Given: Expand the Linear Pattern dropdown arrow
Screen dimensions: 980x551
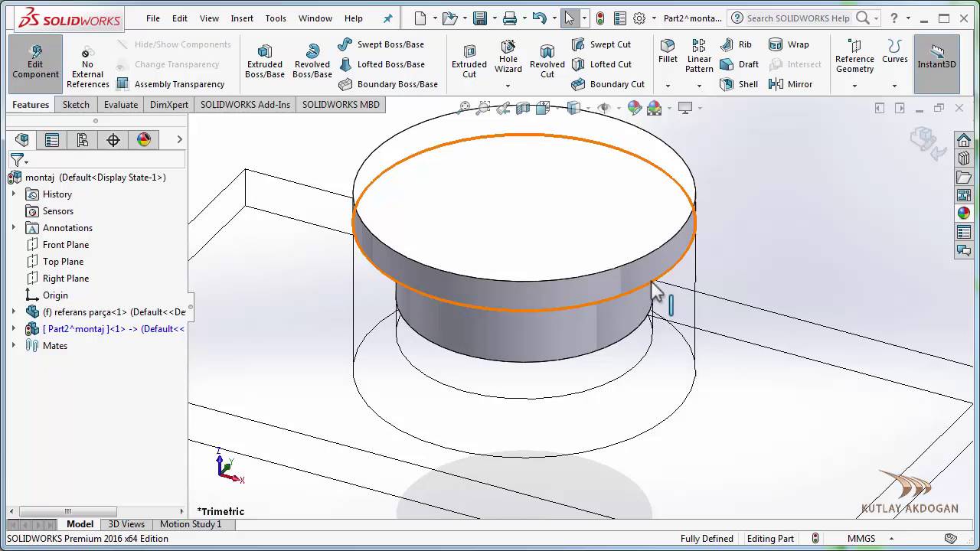Looking at the screenshot, I should tap(699, 86).
